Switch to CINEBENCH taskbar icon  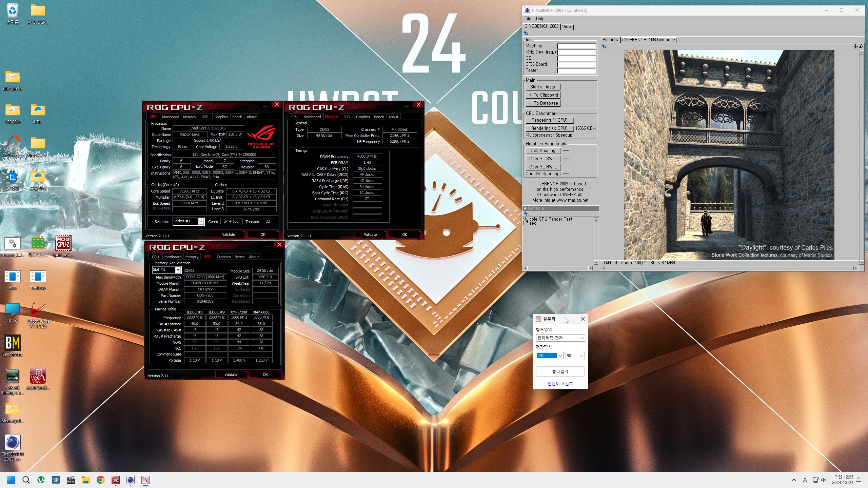click(x=131, y=480)
